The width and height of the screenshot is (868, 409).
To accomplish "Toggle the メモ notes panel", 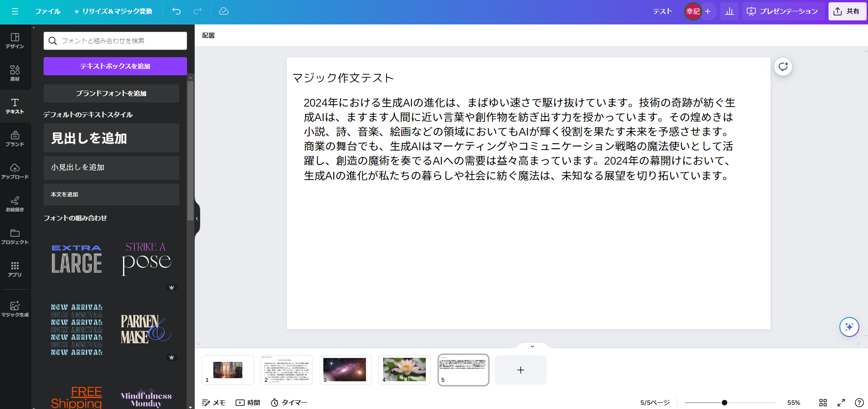I will point(214,403).
